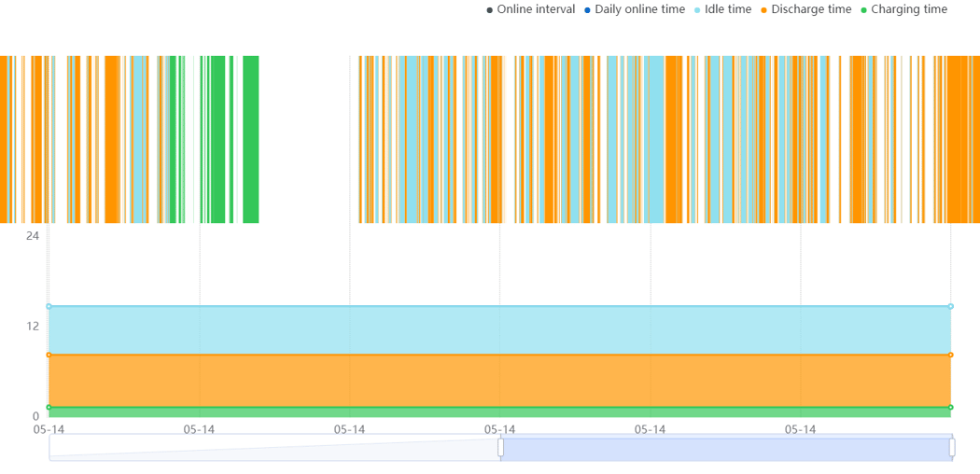This screenshot has height=474, width=980.
Task: Click the right zoom slider handle
Action: pos(952,447)
